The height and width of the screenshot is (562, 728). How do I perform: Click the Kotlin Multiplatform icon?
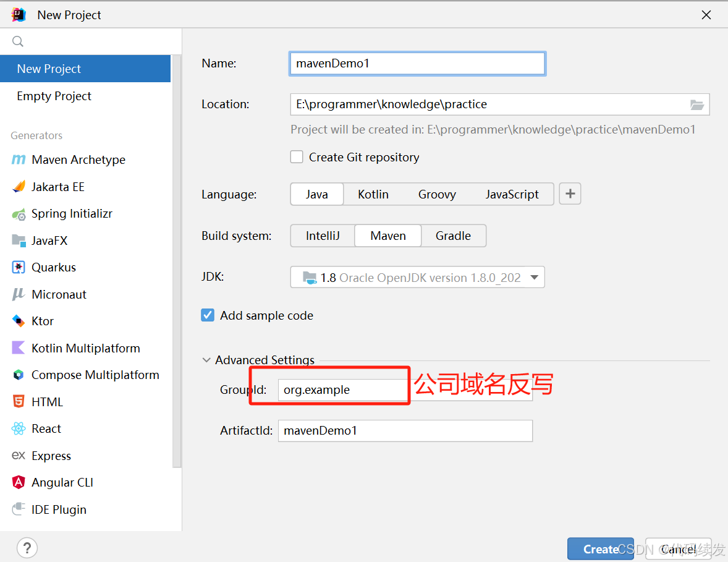tap(19, 348)
